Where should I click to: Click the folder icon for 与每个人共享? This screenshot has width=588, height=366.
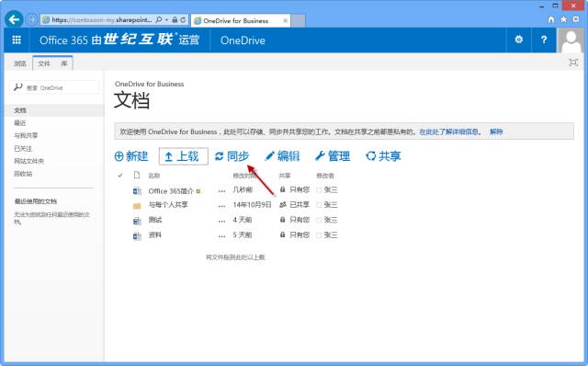pos(137,206)
